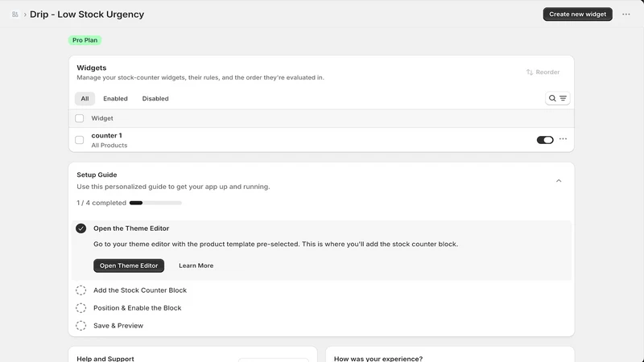Expand the Save & Preview step
The height and width of the screenshot is (362, 644).
[x=118, y=326]
